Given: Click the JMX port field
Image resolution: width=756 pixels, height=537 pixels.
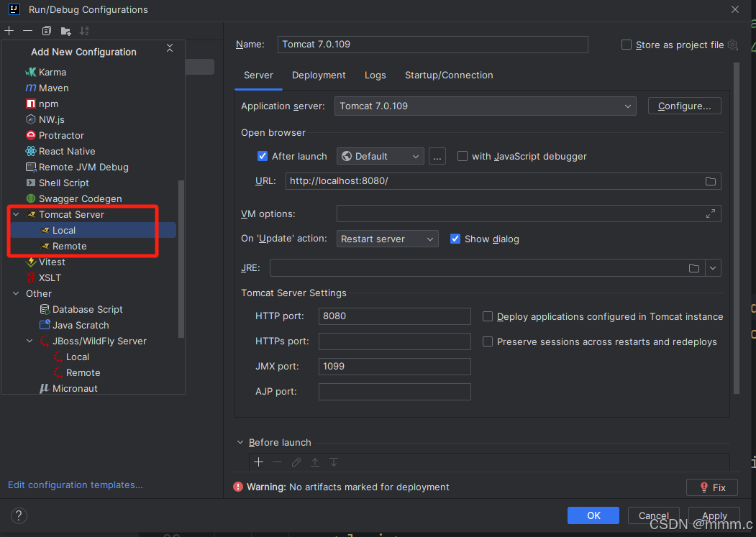Looking at the screenshot, I should click(x=394, y=367).
